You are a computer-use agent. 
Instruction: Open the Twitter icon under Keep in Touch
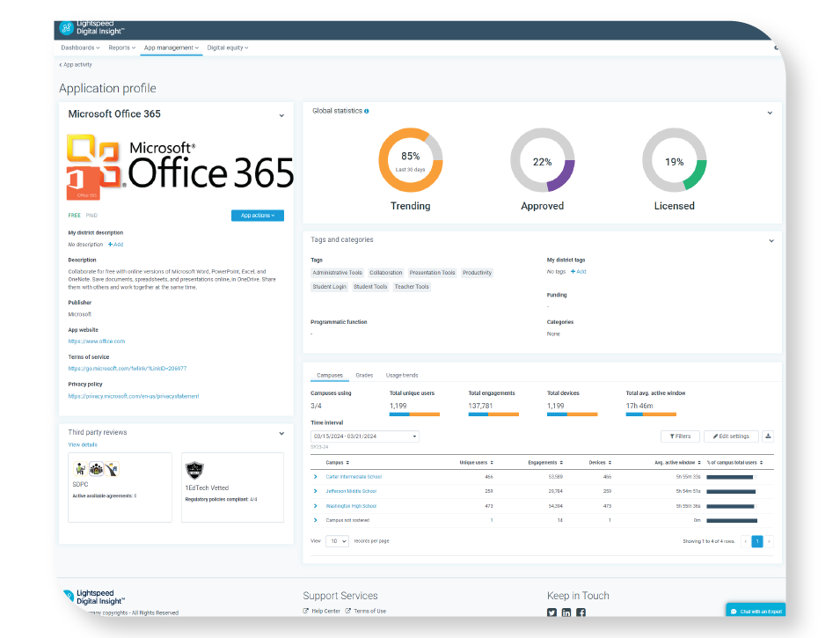pos(551,612)
